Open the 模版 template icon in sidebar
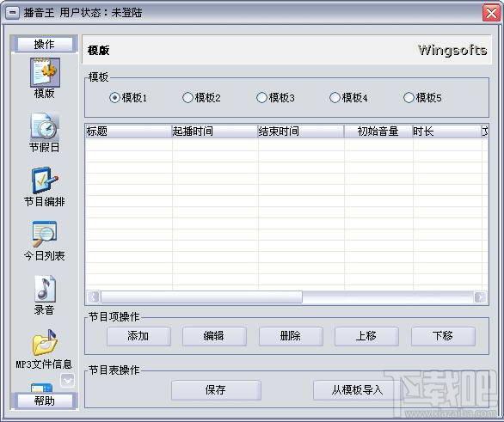This screenshot has width=504, height=422. tap(45, 73)
